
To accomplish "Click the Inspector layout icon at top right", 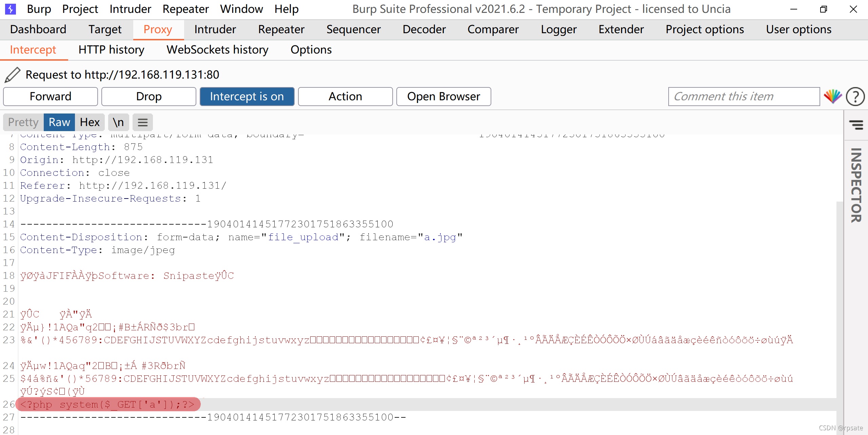I will point(856,125).
